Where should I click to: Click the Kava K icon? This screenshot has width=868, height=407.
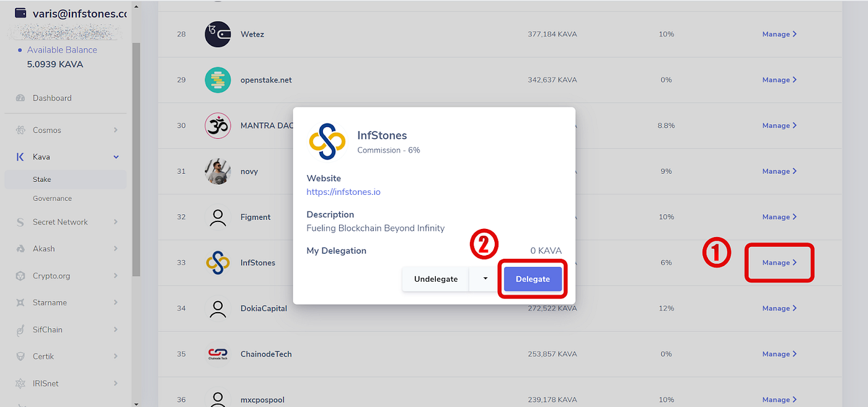coord(20,157)
